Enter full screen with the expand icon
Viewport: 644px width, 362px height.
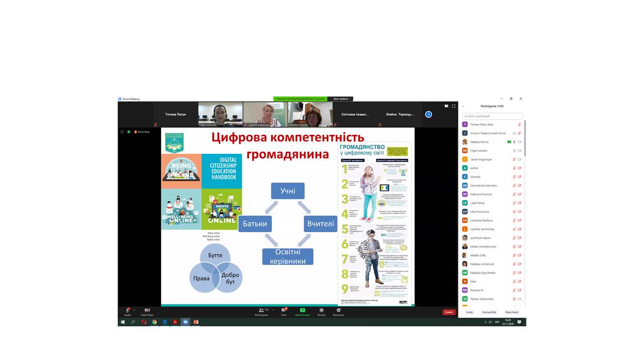tap(454, 106)
